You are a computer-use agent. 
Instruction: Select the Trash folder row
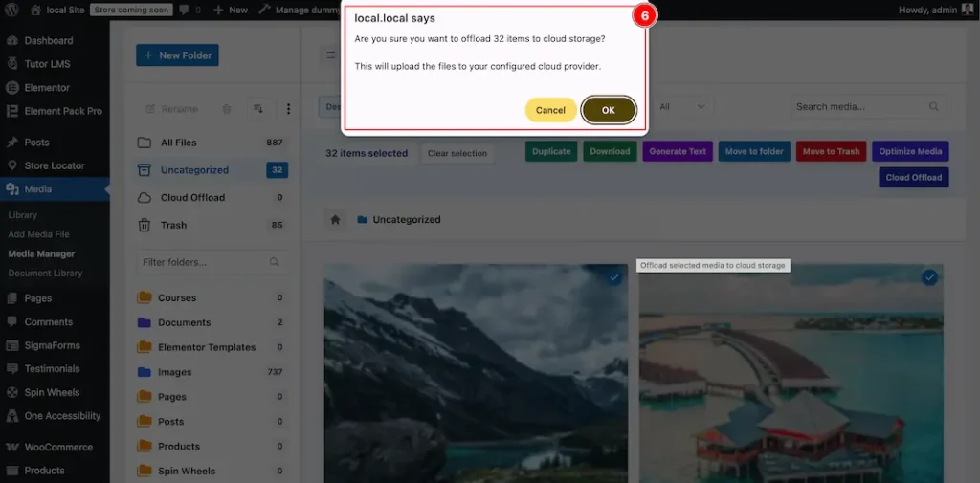click(x=212, y=225)
